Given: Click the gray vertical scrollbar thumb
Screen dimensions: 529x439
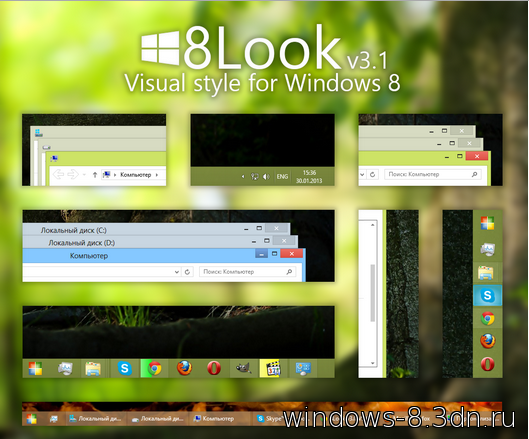Looking at the screenshot, I should 372,293.
